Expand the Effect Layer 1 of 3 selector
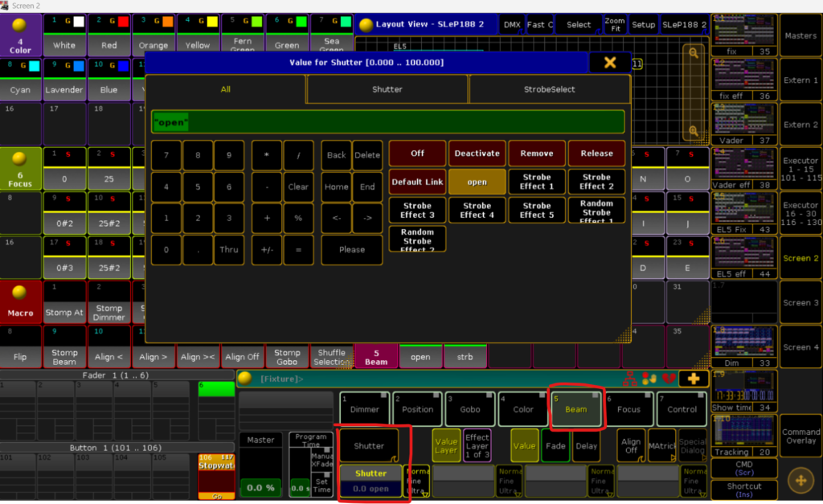The image size is (823, 504). coord(477,445)
